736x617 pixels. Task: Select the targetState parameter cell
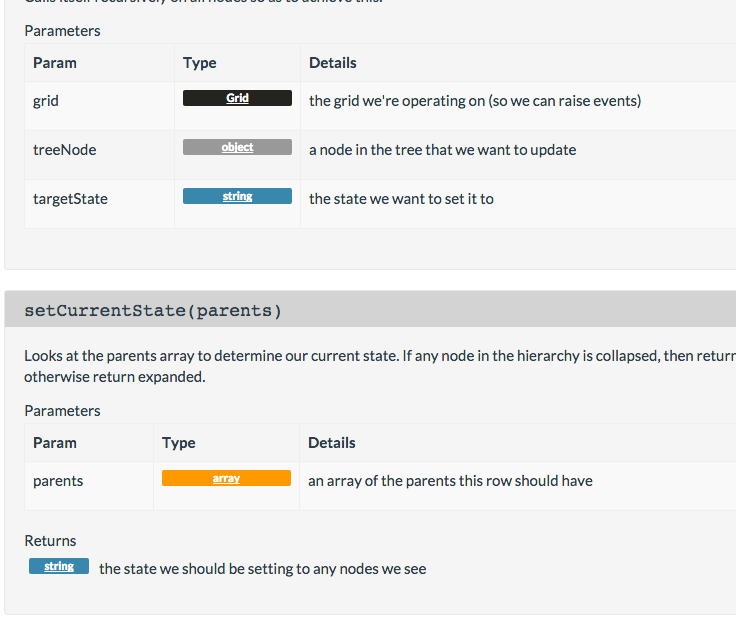pos(100,204)
